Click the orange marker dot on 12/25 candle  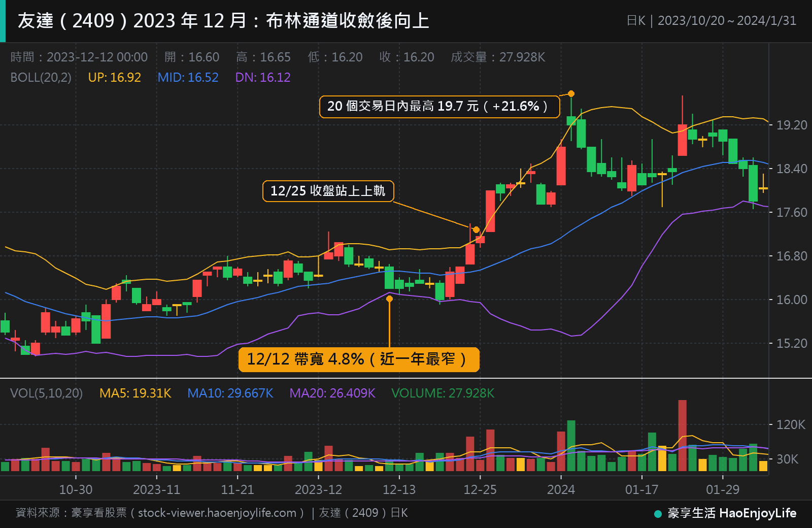[x=476, y=229]
